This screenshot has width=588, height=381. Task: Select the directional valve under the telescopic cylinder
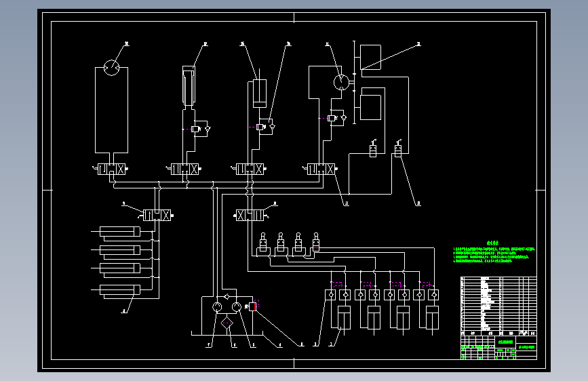point(184,169)
